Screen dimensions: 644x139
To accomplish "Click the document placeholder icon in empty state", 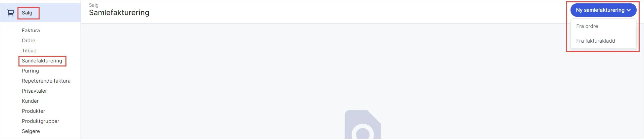I will click(363, 125).
